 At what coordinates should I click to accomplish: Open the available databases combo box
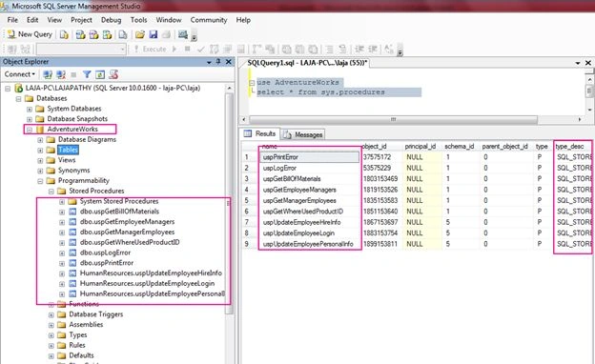(81, 49)
